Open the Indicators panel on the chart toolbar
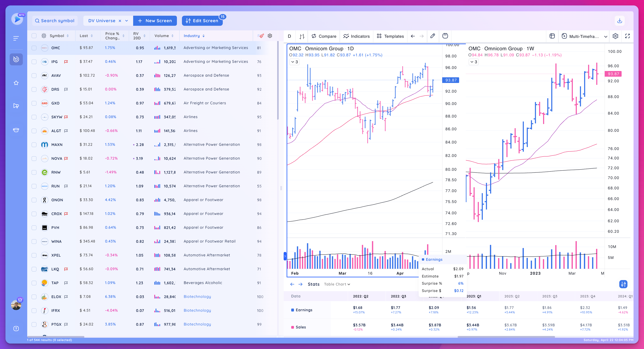644x349 pixels. [356, 36]
